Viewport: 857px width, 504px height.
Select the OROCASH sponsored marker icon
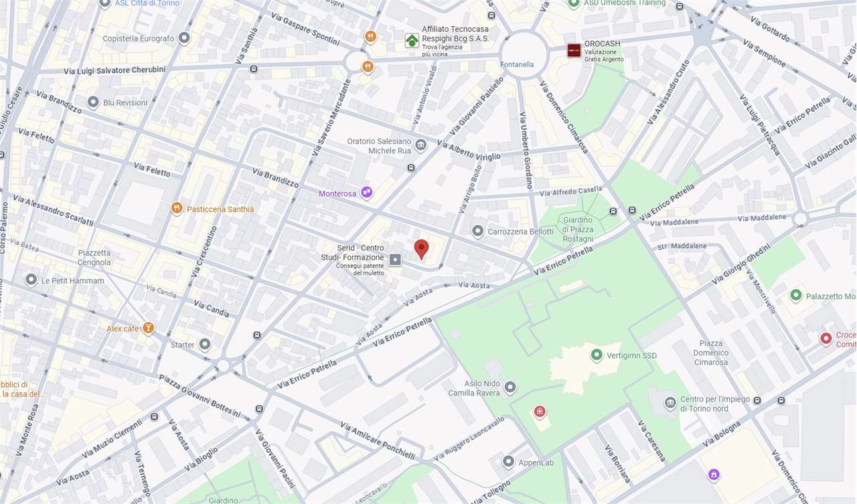tap(574, 50)
